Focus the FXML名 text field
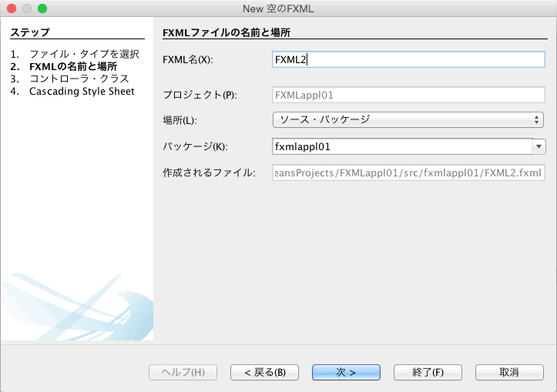 coord(408,59)
